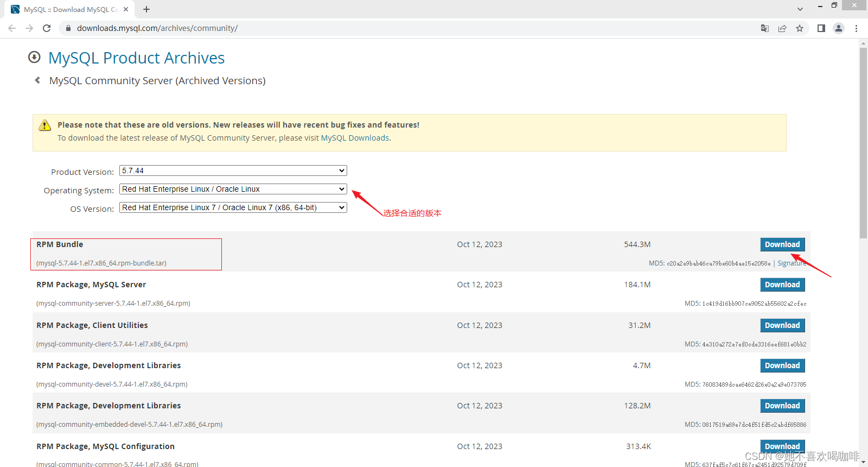
Task: Click the 31.2M file size
Action: [x=640, y=325]
